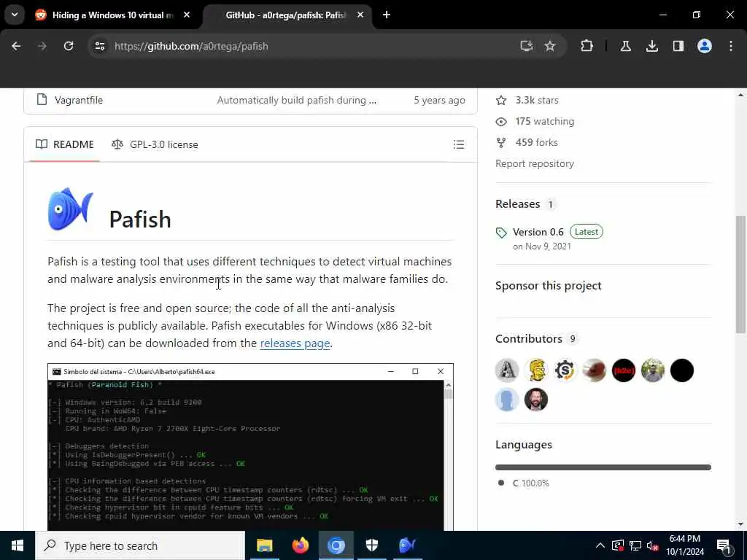This screenshot has width=747, height=560.
Task: Go forward with the forward arrow
Action: [x=42, y=46]
